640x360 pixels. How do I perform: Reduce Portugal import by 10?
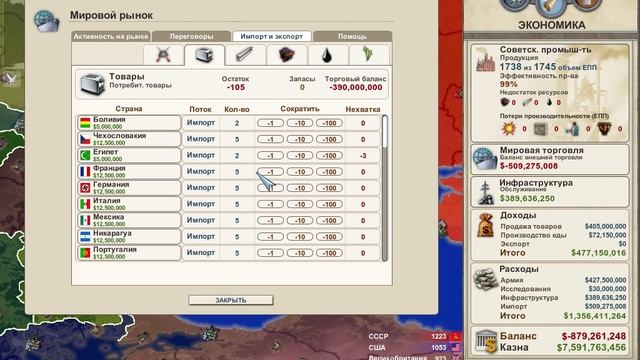(x=300, y=253)
